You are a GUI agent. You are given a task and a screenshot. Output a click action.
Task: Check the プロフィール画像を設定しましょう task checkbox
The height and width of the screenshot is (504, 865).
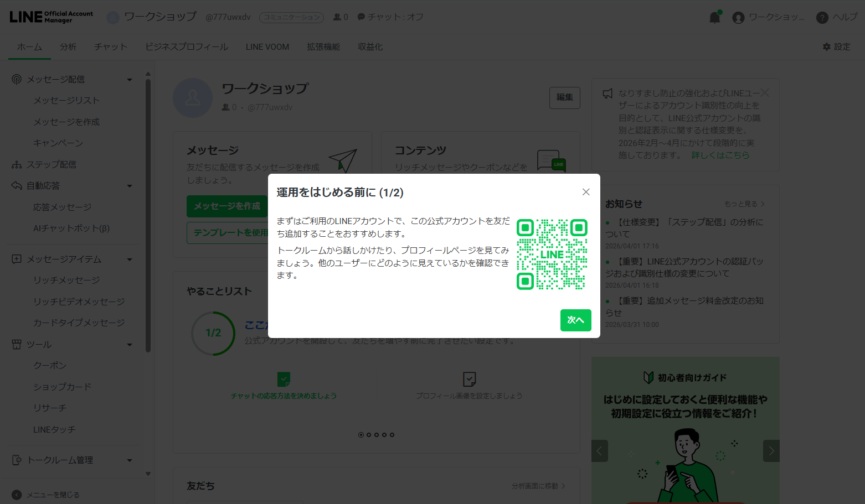click(469, 379)
